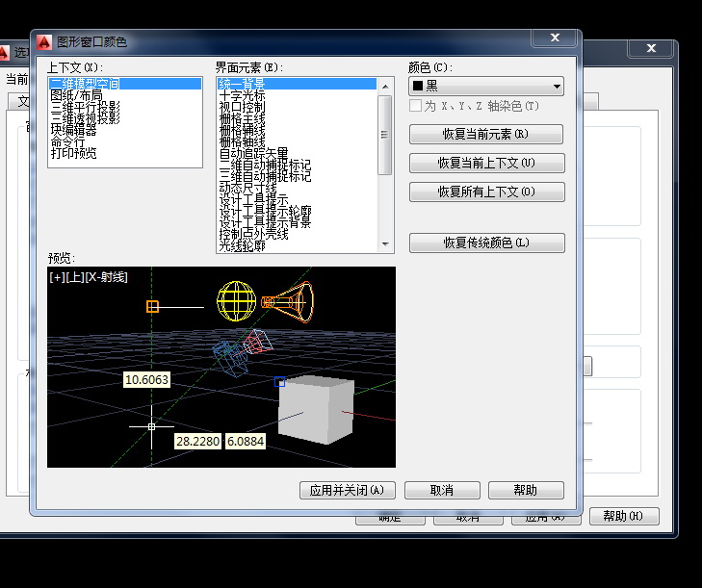The width and height of the screenshot is (702, 588).
Task: Select 图纸/布局 in context list
Action: coord(125,95)
